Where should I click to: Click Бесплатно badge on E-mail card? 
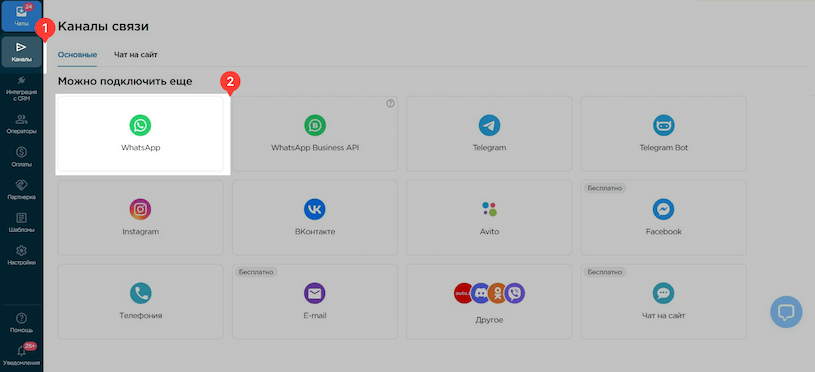(x=256, y=272)
